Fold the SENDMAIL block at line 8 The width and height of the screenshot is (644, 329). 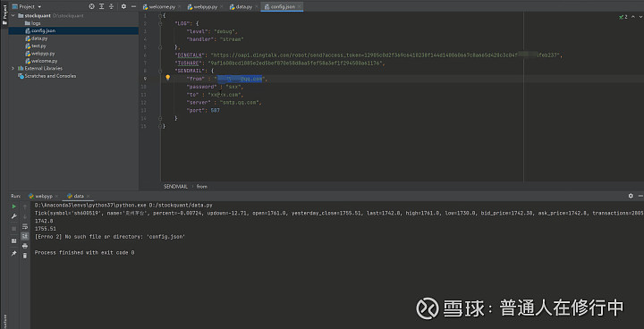tap(160, 71)
